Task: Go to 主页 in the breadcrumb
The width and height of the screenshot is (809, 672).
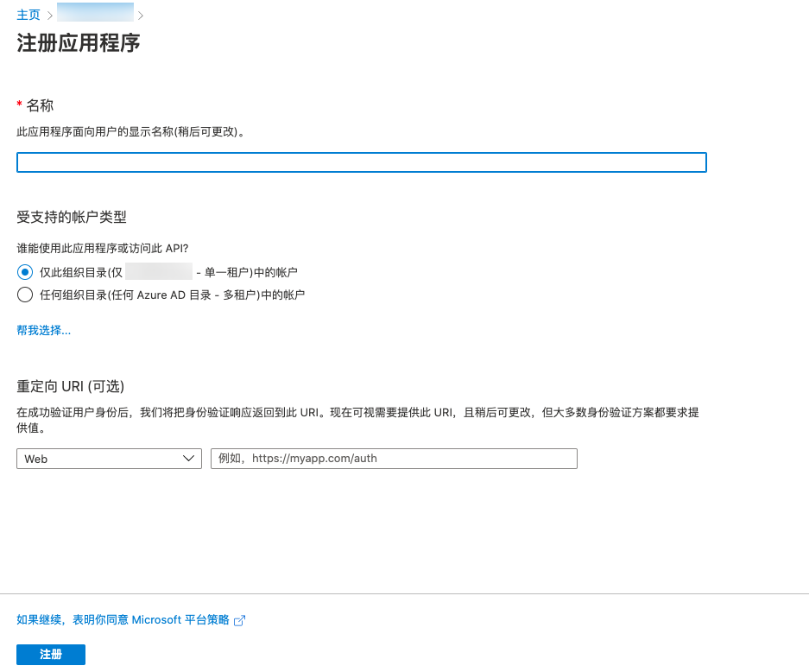Action: [x=28, y=16]
